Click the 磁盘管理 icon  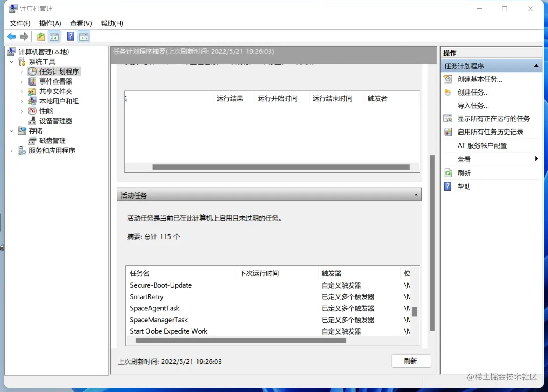pyautogui.click(x=32, y=141)
